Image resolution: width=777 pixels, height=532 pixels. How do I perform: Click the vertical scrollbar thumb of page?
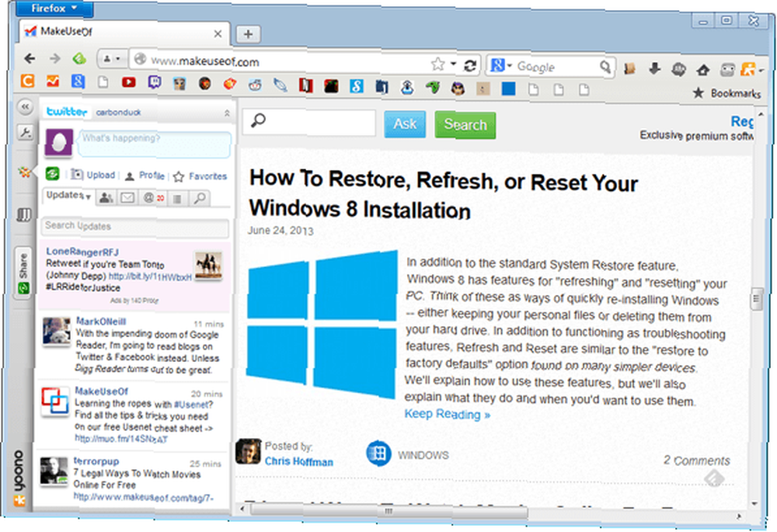(x=756, y=299)
